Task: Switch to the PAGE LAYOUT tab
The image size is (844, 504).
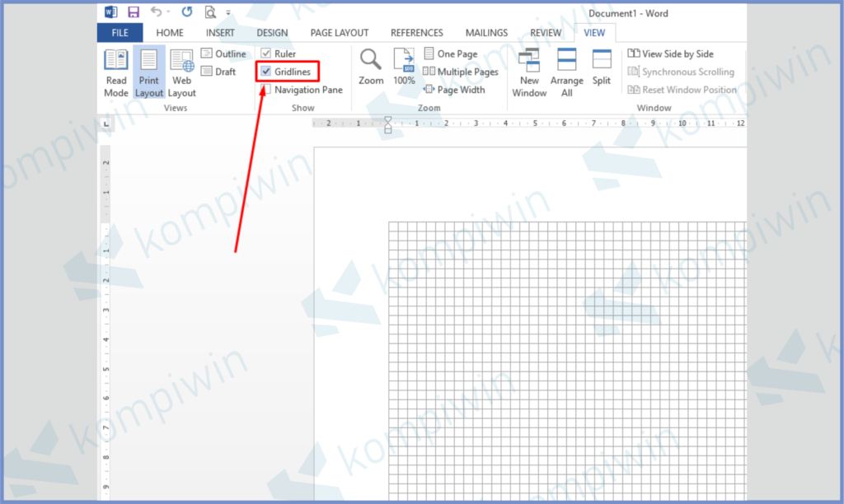Action: (x=339, y=33)
